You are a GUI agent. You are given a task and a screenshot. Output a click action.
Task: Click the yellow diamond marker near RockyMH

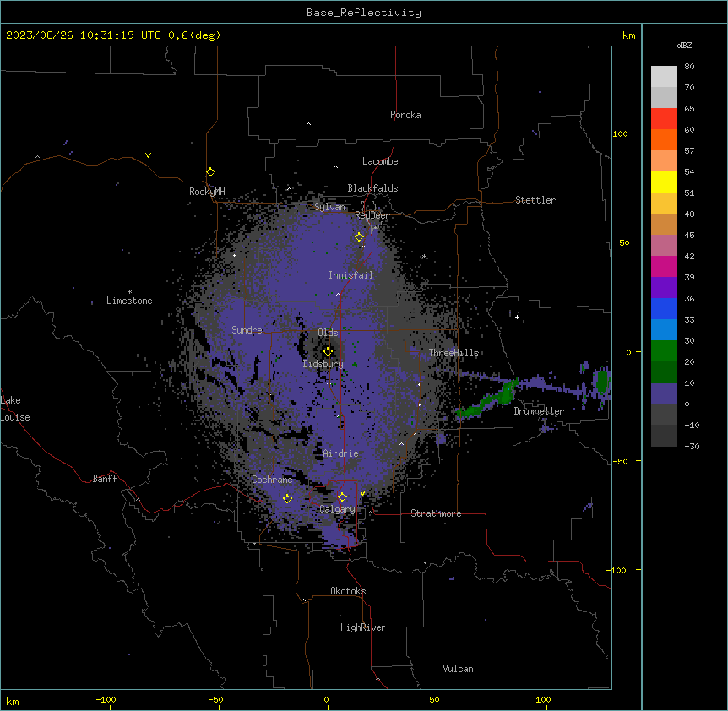[210, 172]
